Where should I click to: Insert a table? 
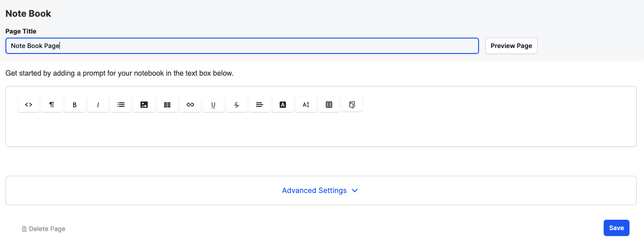point(167,105)
